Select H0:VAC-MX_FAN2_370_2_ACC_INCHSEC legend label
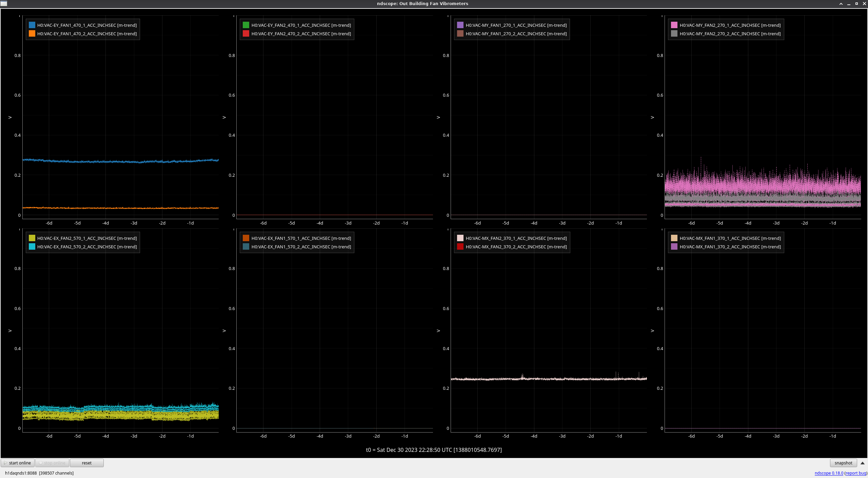Image resolution: width=868 pixels, height=478 pixels. [x=516, y=247]
